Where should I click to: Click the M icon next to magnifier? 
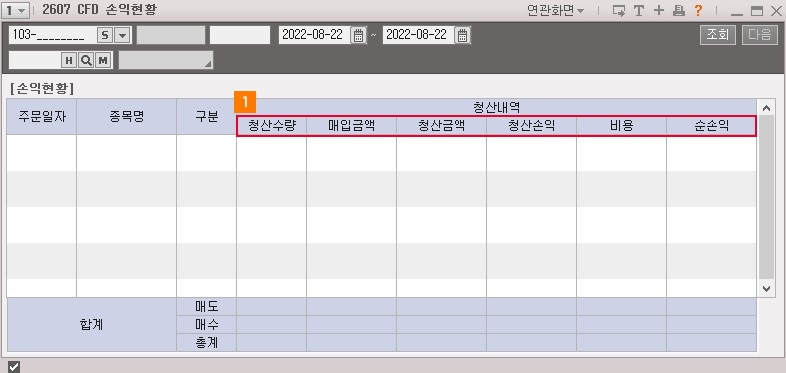pyautogui.click(x=103, y=61)
